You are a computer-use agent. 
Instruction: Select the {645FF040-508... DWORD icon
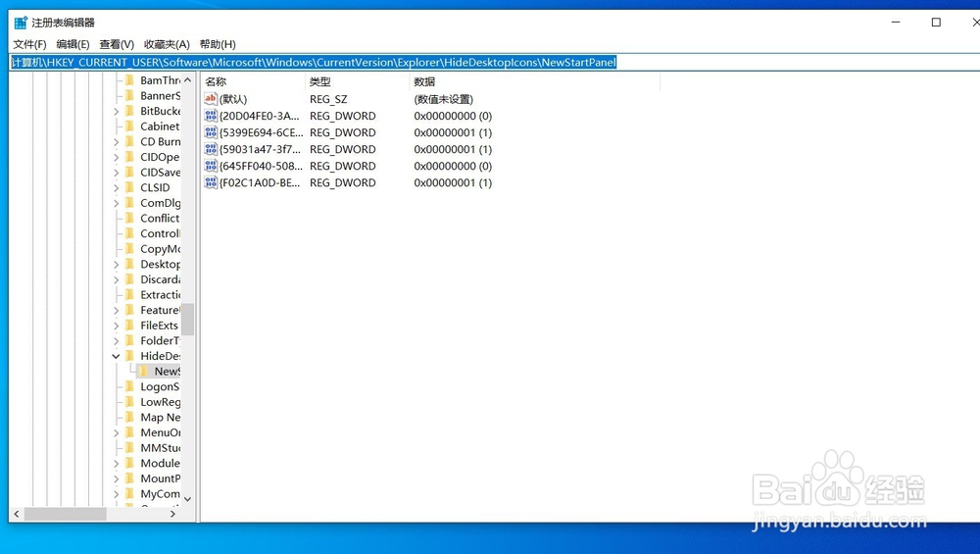click(211, 166)
